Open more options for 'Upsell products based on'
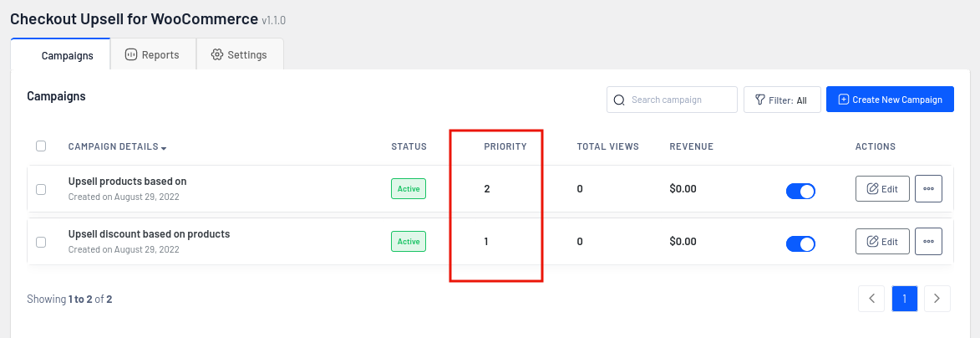 click(928, 189)
